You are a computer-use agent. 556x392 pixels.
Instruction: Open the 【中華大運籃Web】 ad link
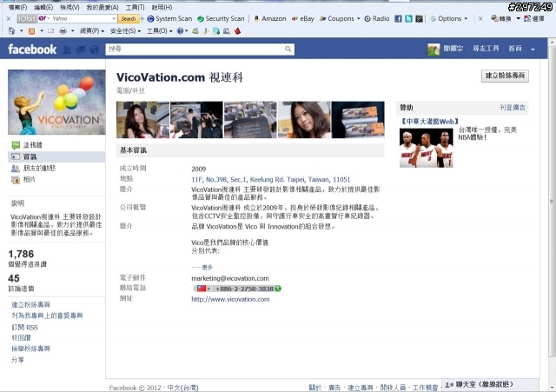(429, 122)
